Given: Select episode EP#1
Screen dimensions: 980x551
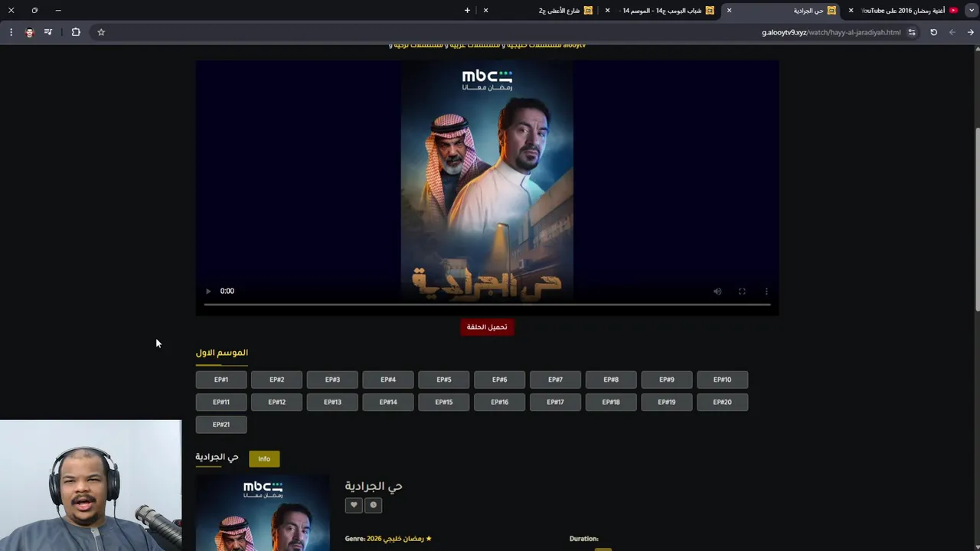Looking at the screenshot, I should (x=221, y=380).
